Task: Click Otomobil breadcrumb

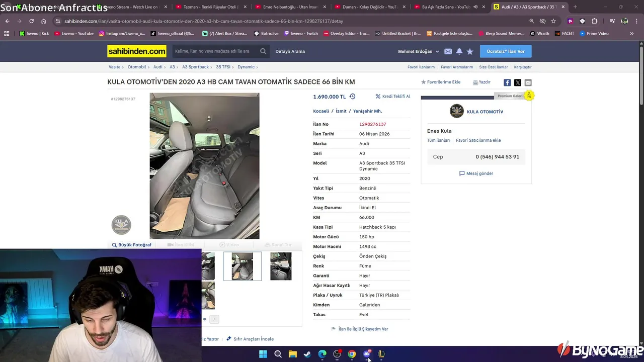Action: click(x=136, y=67)
